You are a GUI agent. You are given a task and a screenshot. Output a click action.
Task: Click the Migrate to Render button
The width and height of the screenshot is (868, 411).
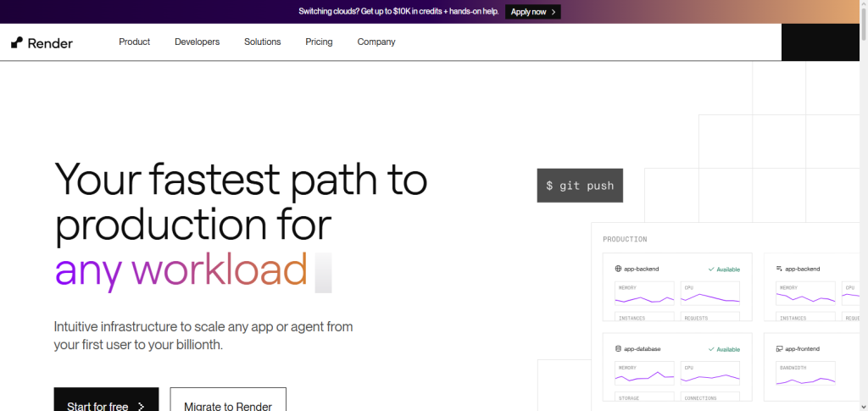tap(228, 399)
